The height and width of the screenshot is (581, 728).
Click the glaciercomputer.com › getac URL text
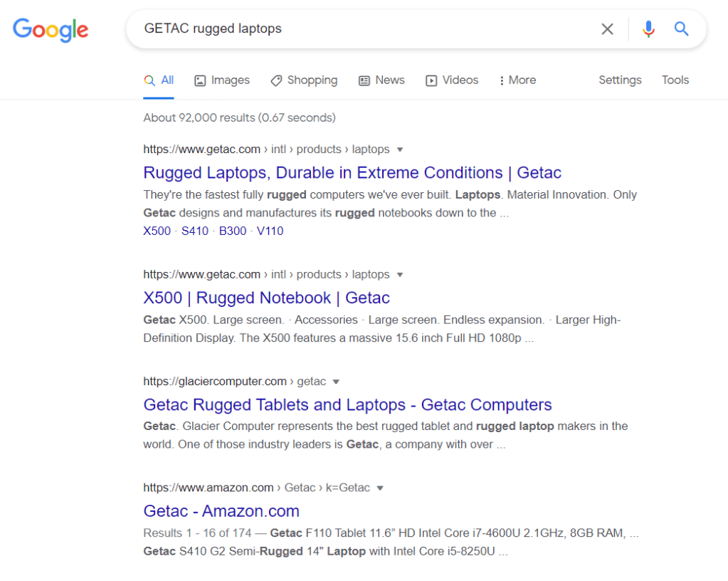click(234, 382)
